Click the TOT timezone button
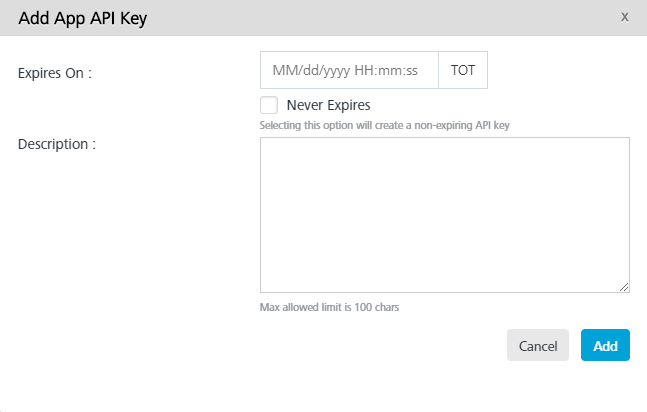Viewport: 647px width, 412px height. pos(463,70)
